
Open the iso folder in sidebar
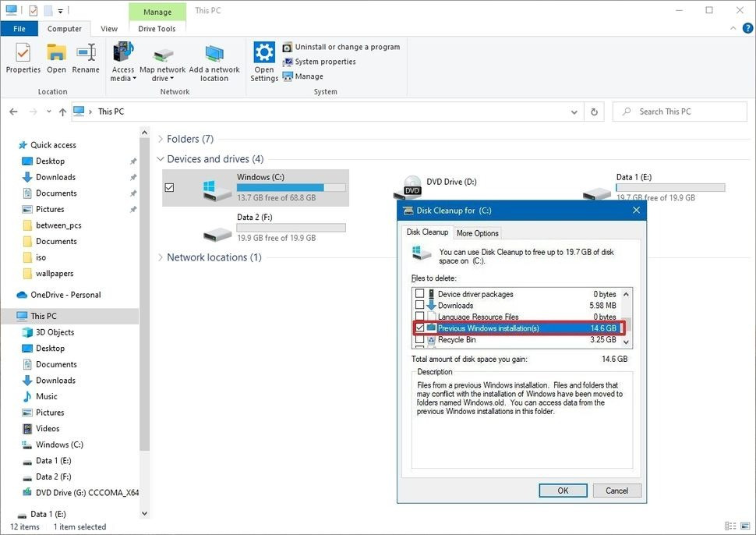(x=35, y=257)
